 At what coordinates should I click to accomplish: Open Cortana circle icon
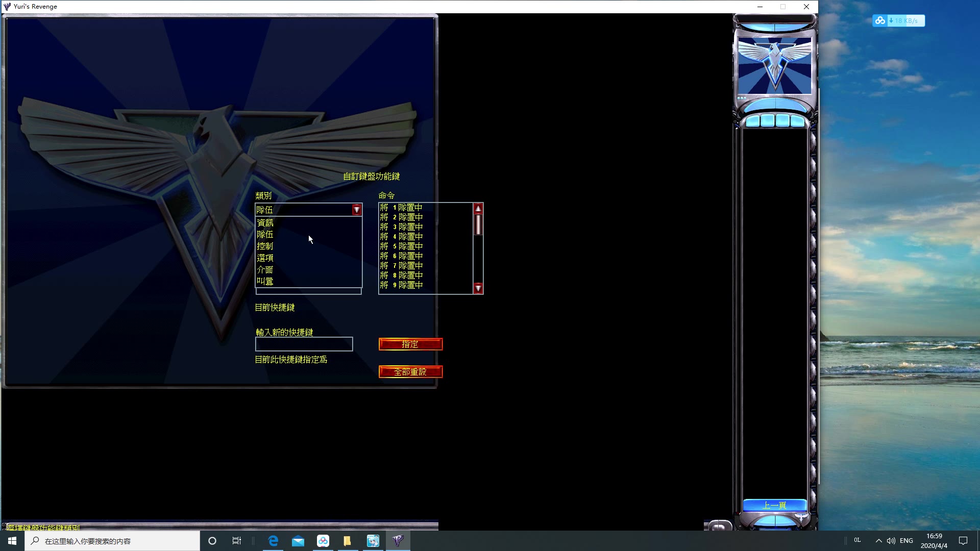(212, 541)
